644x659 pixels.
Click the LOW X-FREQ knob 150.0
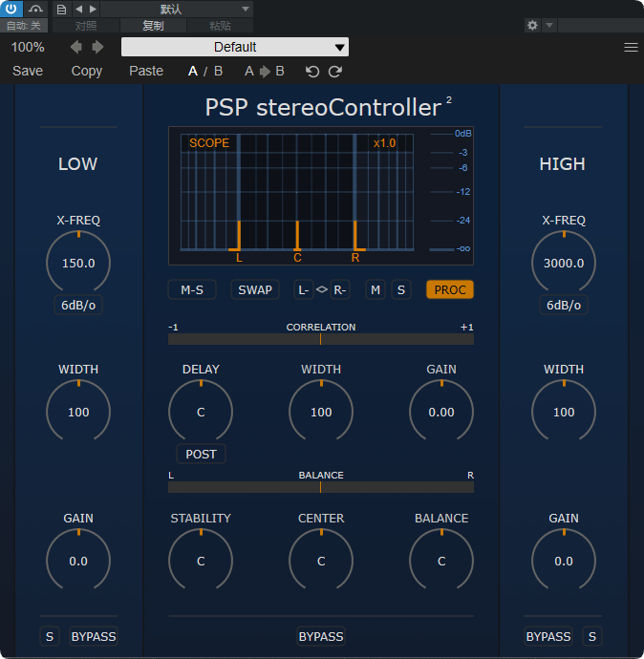click(x=78, y=263)
